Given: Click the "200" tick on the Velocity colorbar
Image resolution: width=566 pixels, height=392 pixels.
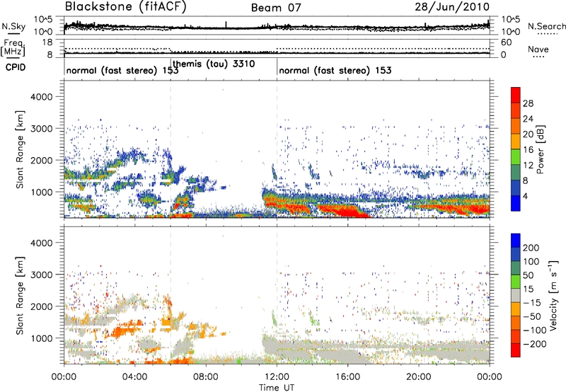Looking at the screenshot, I should click(531, 248).
